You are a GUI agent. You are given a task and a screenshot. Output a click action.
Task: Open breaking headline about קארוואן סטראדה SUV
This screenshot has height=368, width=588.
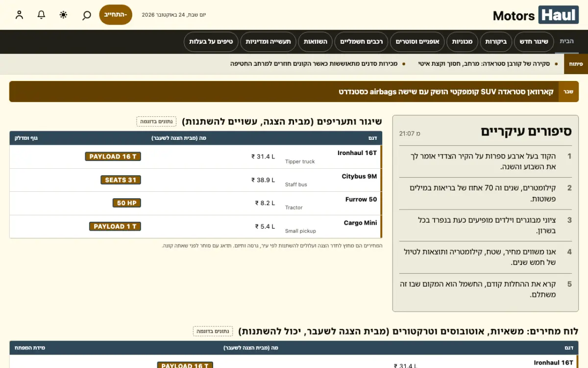pos(446,92)
